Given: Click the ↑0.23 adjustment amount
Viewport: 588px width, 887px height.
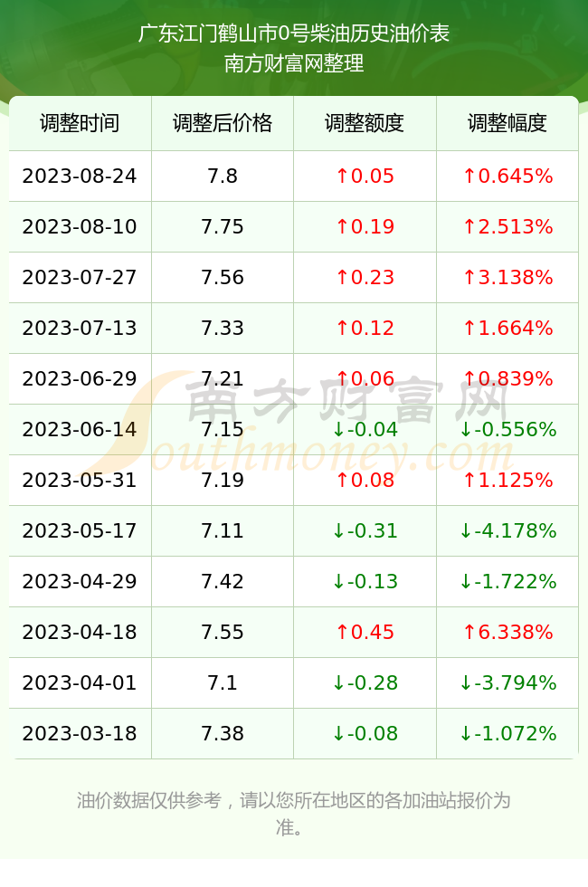Looking at the screenshot, I should pos(365,277).
